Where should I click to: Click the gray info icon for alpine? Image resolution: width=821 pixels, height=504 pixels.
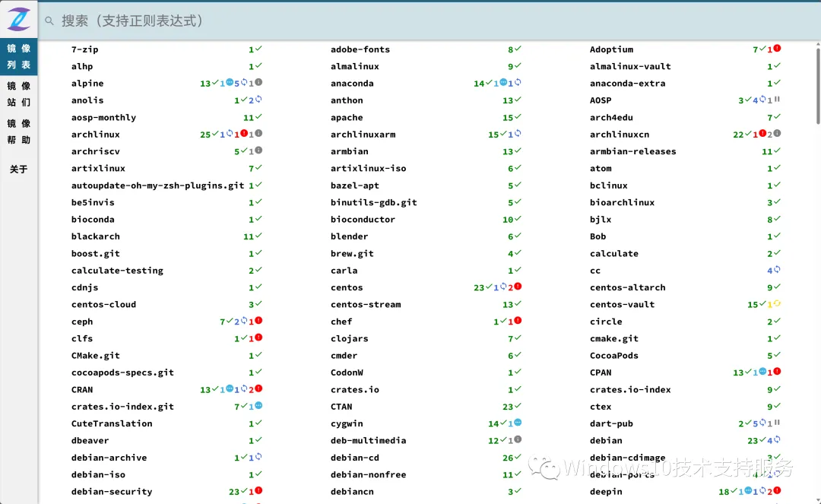click(258, 82)
